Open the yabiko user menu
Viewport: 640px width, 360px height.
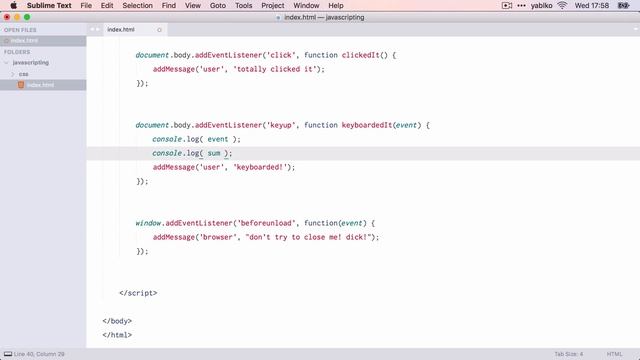point(541,5)
